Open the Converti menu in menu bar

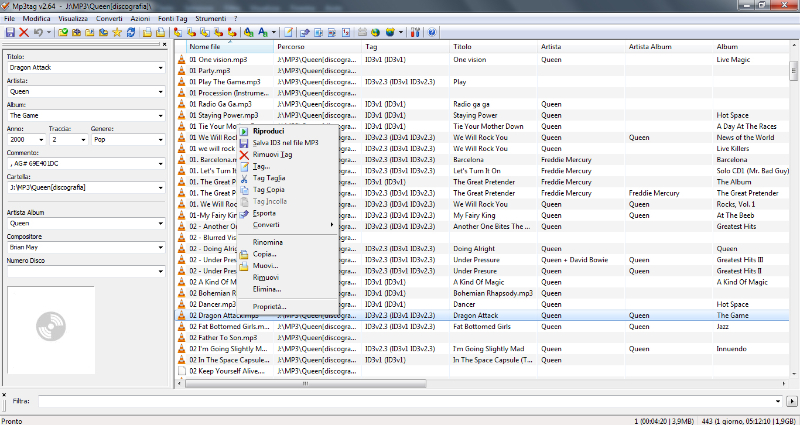[109, 19]
